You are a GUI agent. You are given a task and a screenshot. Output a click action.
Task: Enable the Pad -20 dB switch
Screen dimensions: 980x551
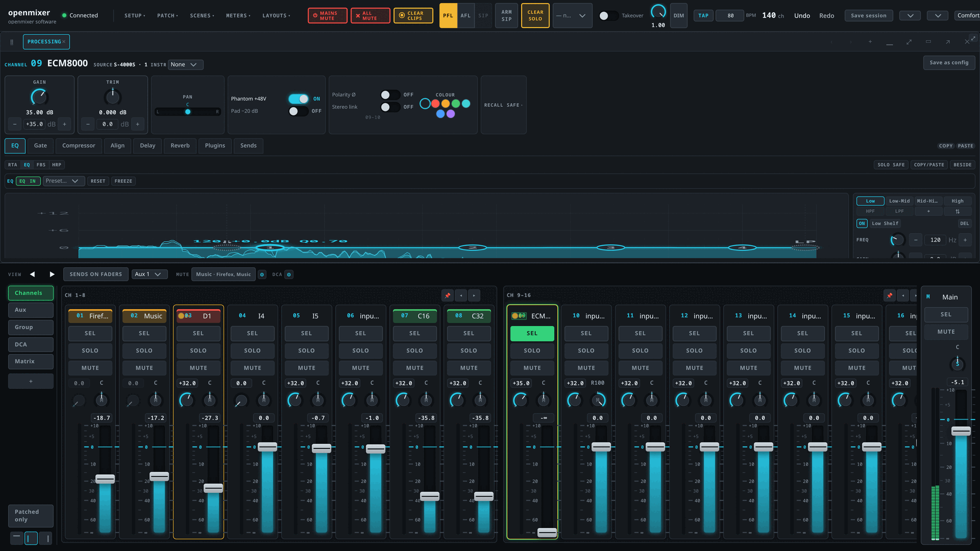299,111
